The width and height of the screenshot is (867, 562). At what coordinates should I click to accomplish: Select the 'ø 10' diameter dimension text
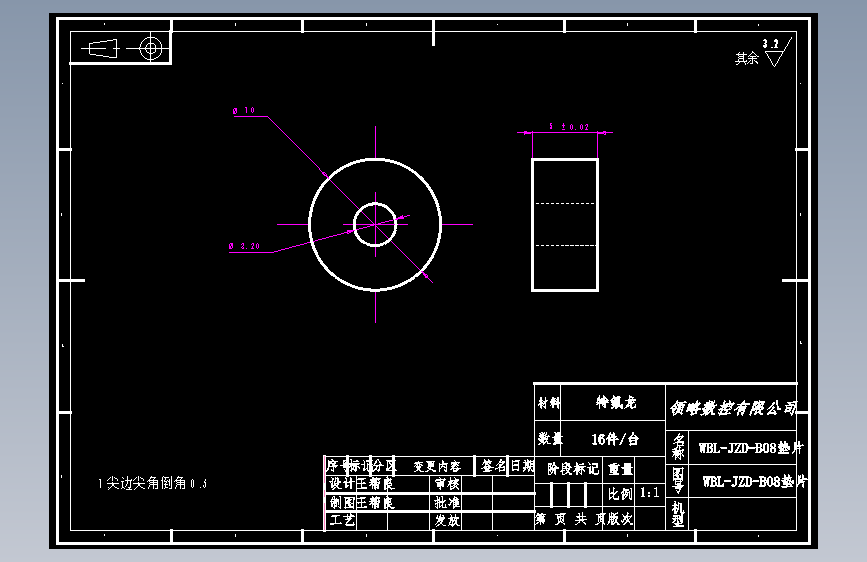pos(244,111)
